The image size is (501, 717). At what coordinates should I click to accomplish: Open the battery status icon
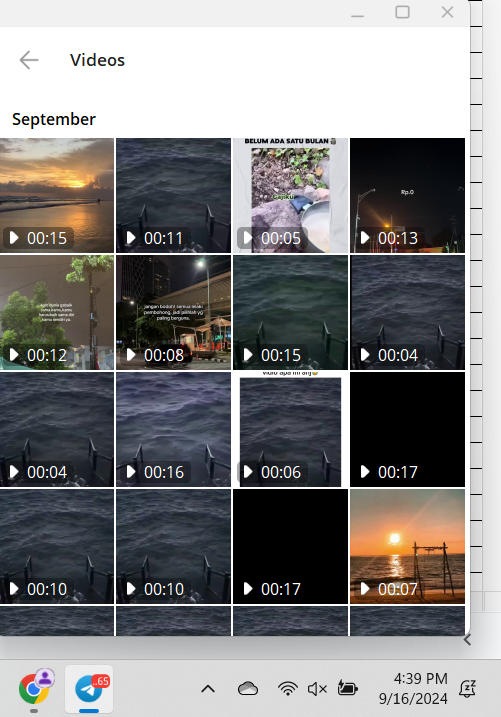click(347, 688)
